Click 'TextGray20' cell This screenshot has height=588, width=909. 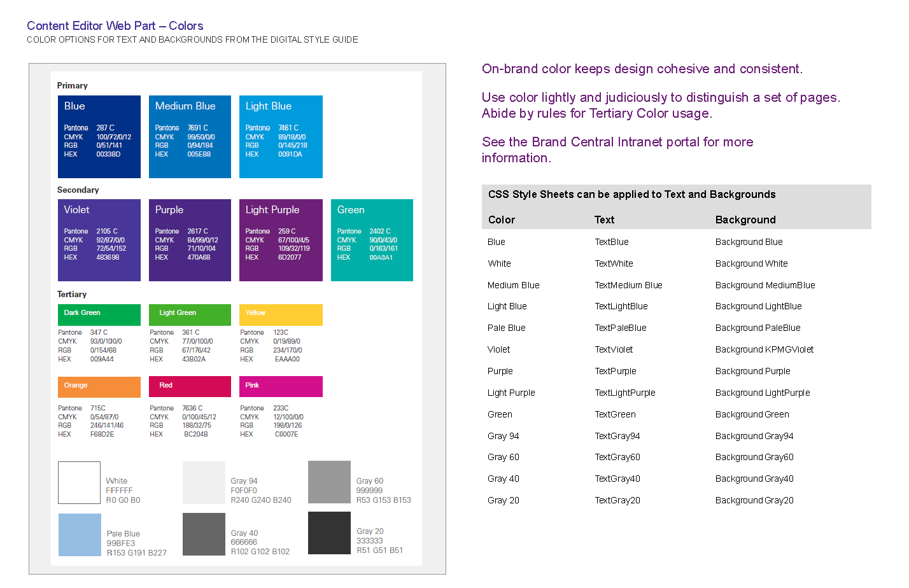617,501
